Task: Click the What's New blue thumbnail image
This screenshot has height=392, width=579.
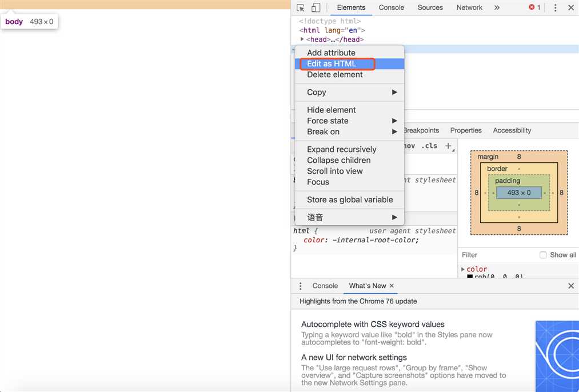Action: coord(557,356)
